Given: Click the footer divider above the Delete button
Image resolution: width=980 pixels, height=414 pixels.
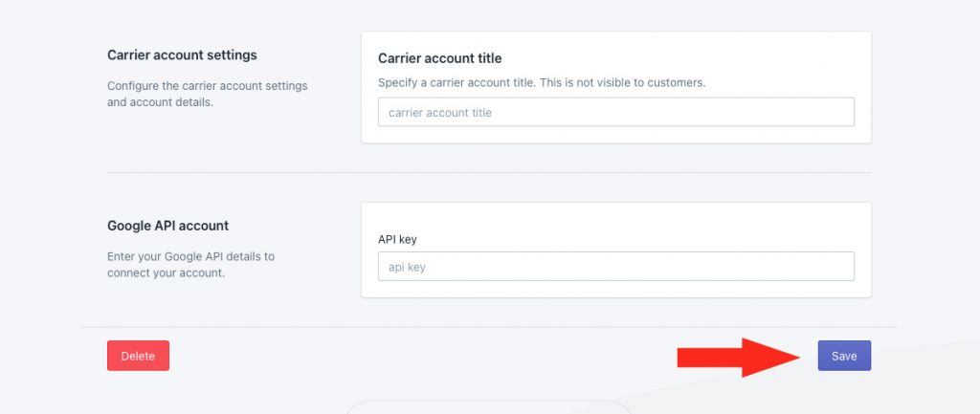Looking at the screenshot, I should click(x=489, y=327).
